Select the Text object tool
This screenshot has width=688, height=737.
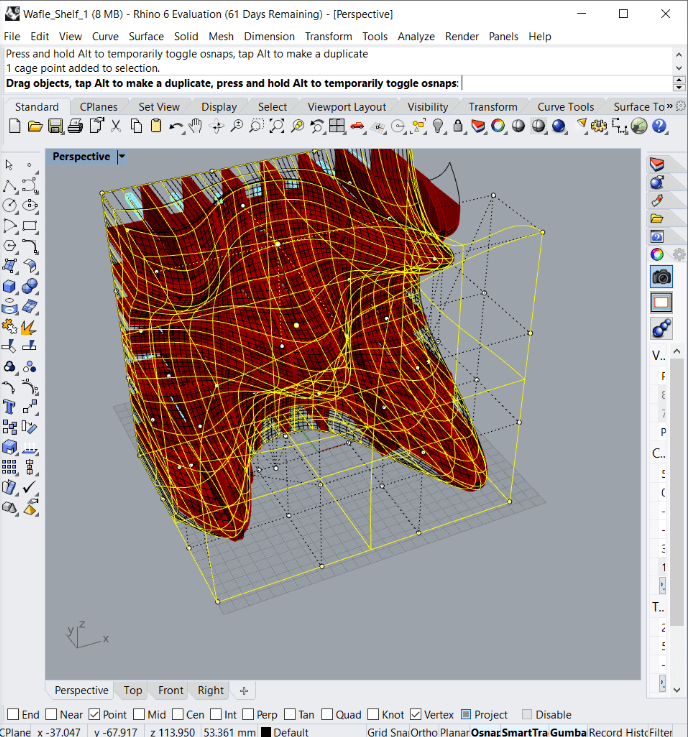[9, 407]
